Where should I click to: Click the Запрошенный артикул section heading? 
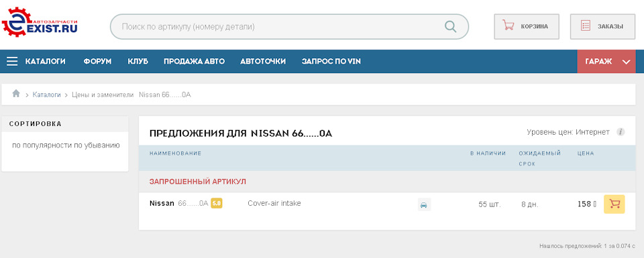197,182
